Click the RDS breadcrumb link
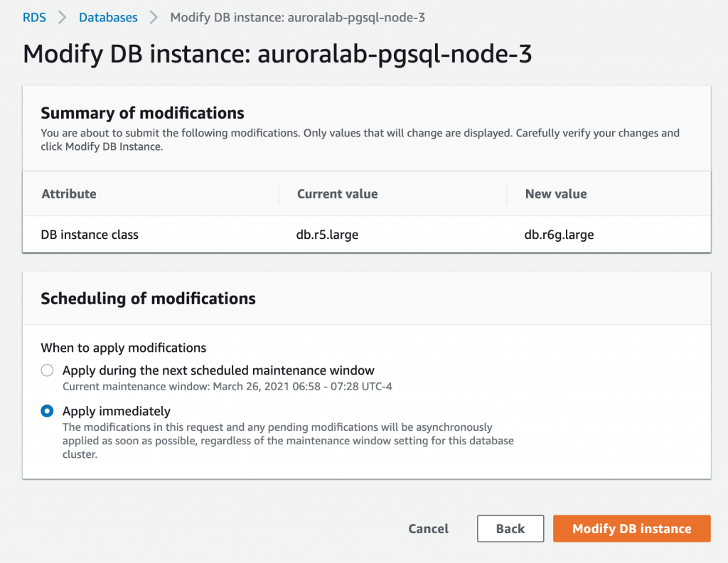This screenshot has width=728, height=563. pyautogui.click(x=34, y=17)
